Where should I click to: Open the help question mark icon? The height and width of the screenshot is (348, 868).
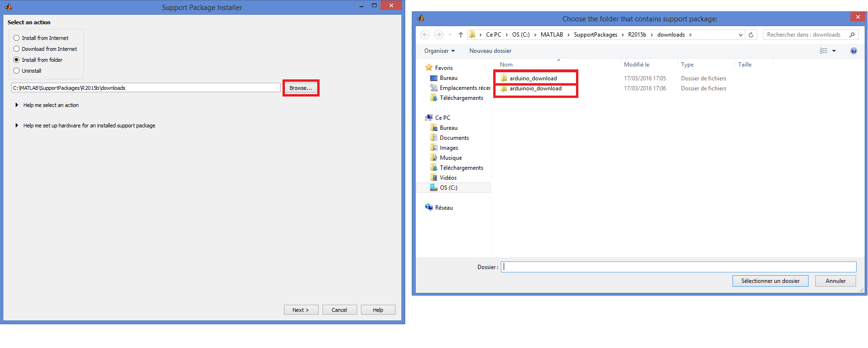point(853,51)
